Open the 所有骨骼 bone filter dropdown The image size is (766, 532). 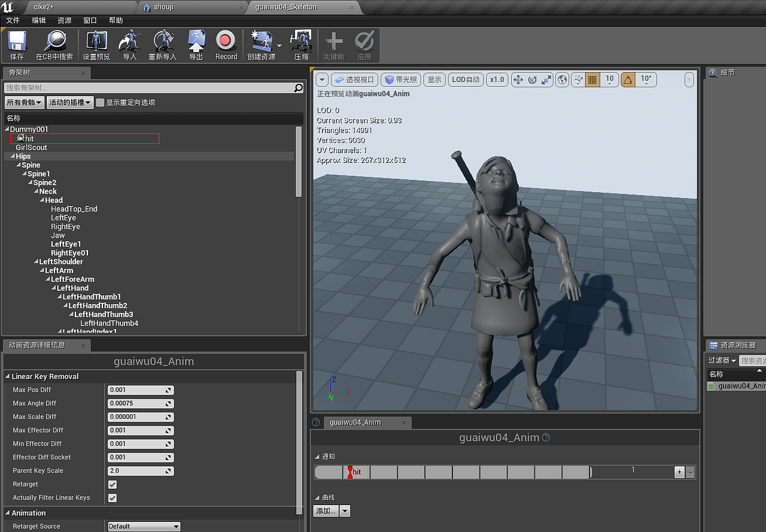click(25, 102)
